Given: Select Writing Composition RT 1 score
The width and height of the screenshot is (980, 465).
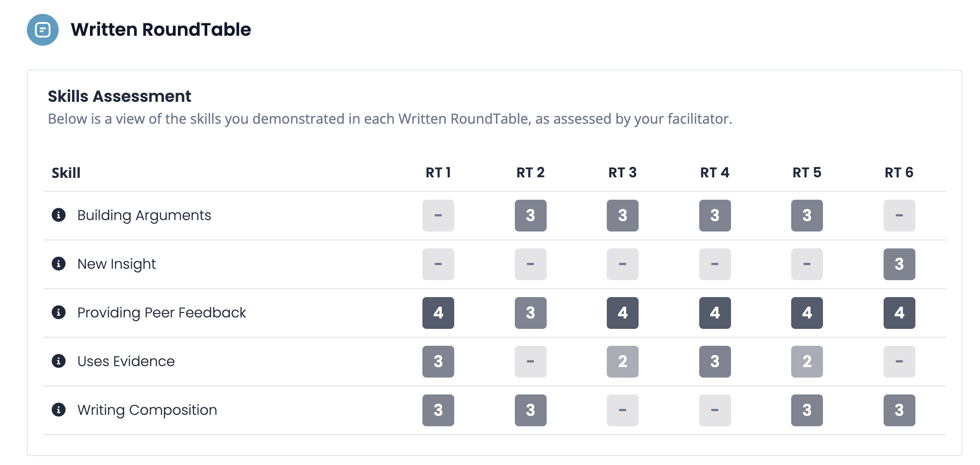Looking at the screenshot, I should click(438, 410).
